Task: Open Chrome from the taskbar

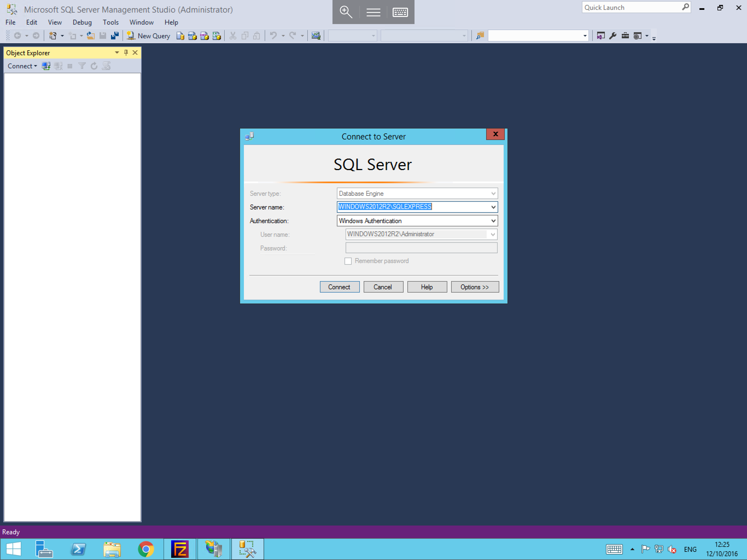Action: tap(146, 549)
